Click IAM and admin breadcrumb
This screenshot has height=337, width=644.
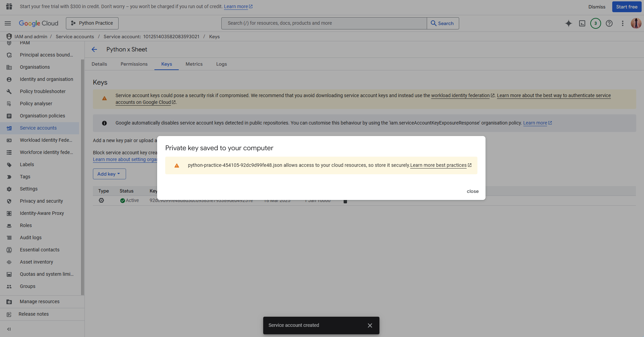[x=31, y=37]
